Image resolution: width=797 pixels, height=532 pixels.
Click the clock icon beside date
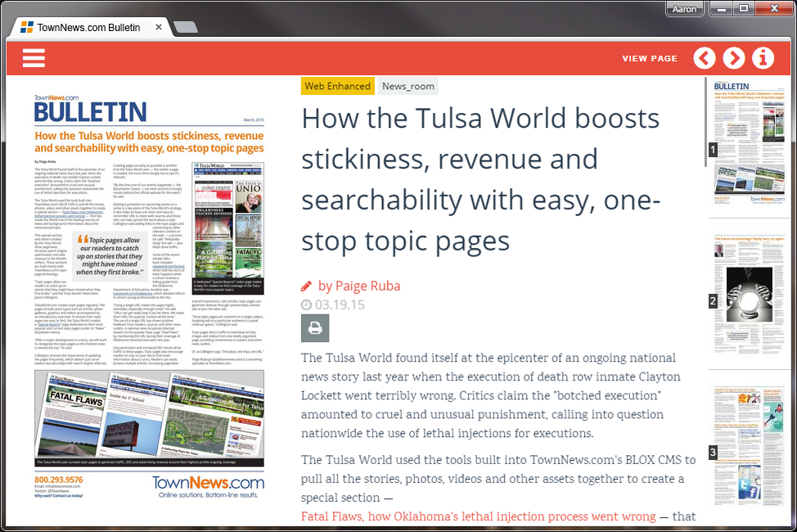point(307,304)
